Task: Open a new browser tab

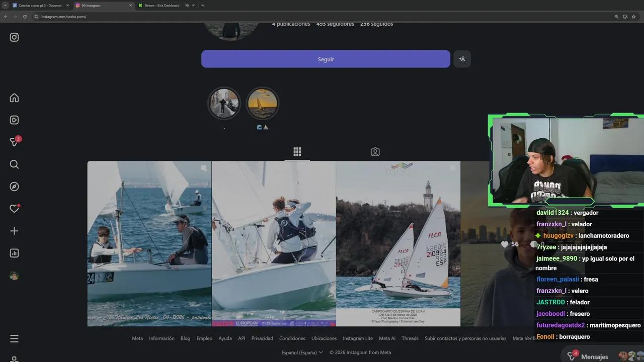Action: pyautogui.click(x=203, y=6)
